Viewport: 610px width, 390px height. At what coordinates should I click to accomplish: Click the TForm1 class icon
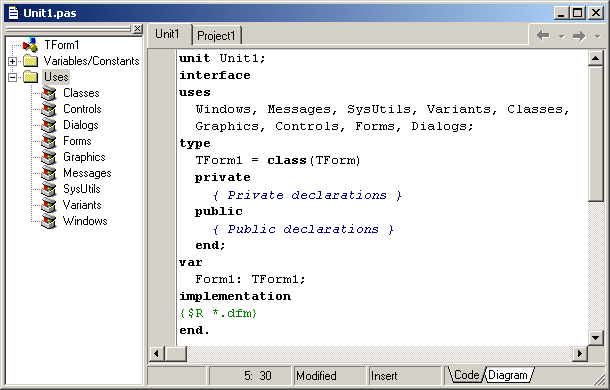[x=30, y=45]
